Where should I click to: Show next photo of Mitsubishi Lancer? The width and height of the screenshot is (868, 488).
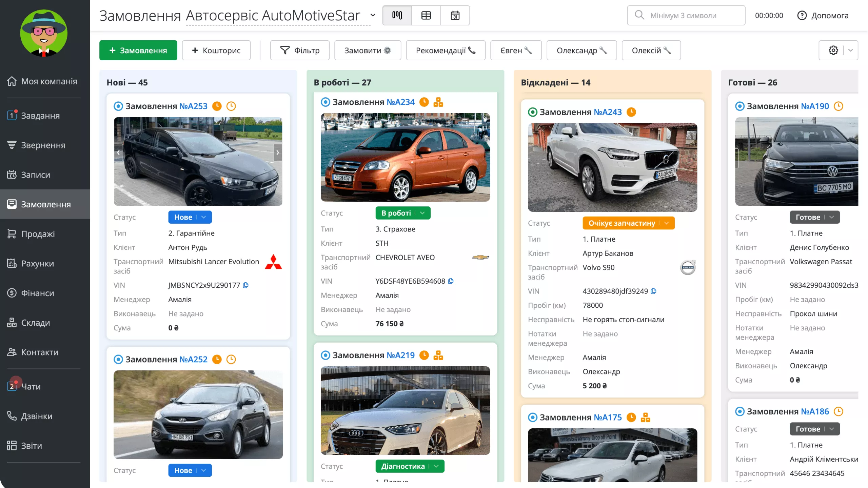tap(278, 152)
